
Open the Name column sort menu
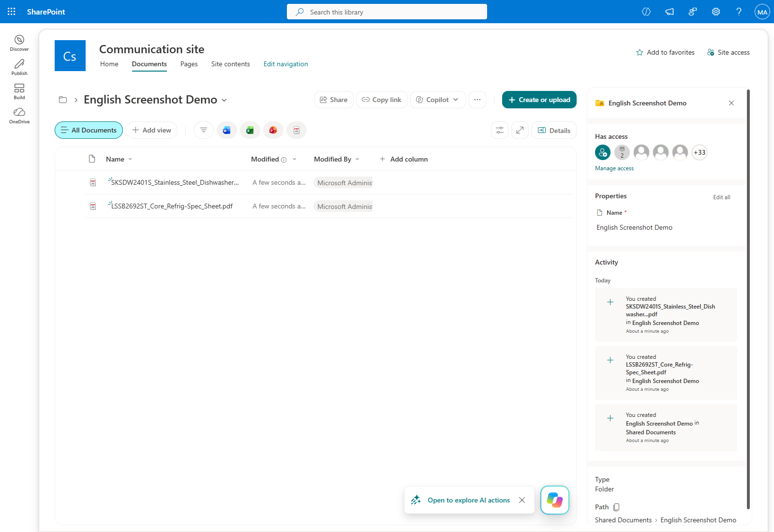(119, 159)
